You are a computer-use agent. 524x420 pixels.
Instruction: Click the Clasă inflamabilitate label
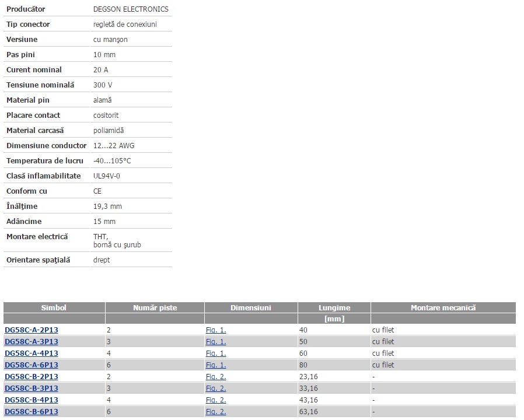click(43, 176)
